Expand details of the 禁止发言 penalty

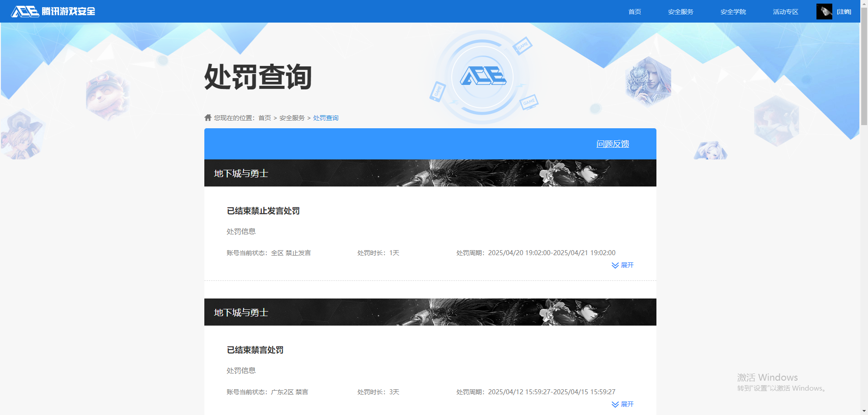(623, 265)
